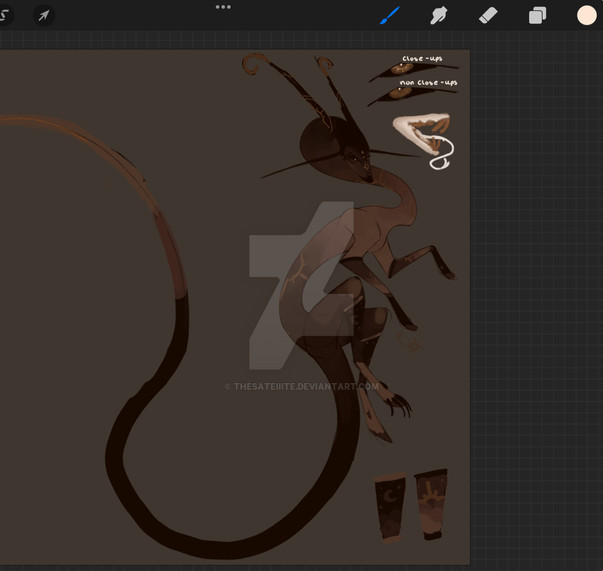The width and height of the screenshot is (603, 571).
Task: Click the moon pattern leg swatch
Action: tap(390, 505)
